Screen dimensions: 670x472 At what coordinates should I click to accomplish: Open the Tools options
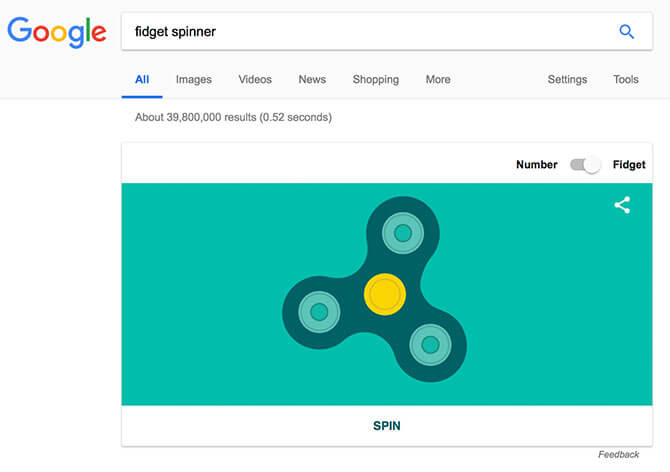coord(626,79)
